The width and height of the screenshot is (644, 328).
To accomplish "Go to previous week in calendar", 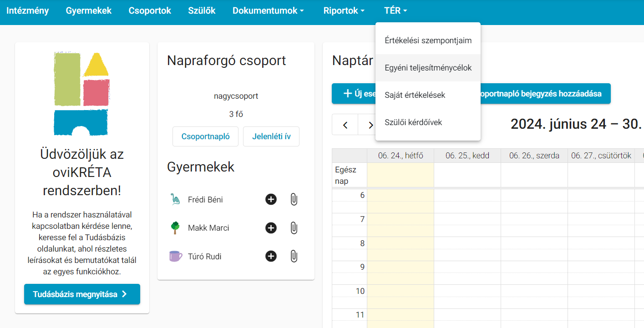I will pos(345,125).
